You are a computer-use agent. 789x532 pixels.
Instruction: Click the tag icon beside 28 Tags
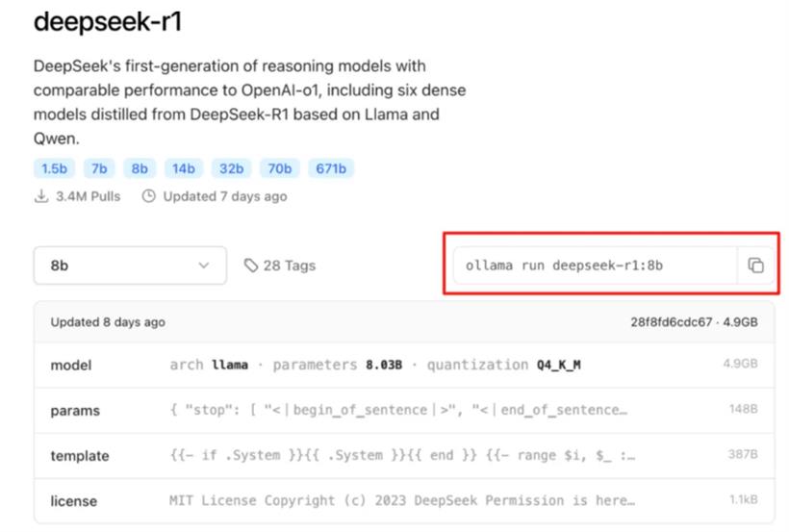250,266
